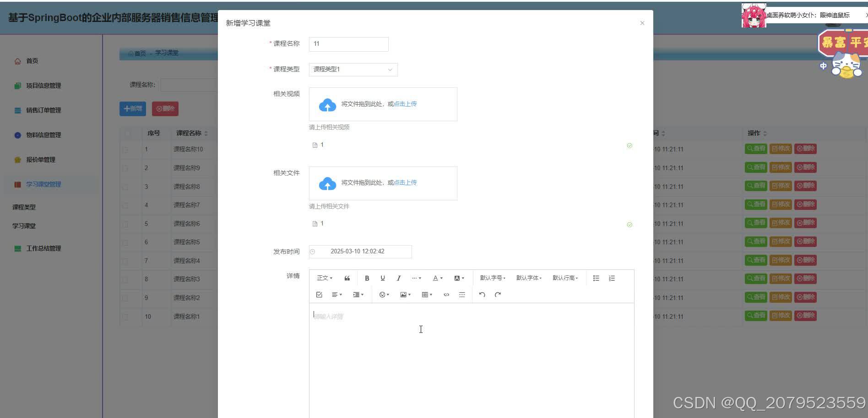868x418 pixels.
Task: Click 查看 for the 课程名称10 row
Action: 756,149
